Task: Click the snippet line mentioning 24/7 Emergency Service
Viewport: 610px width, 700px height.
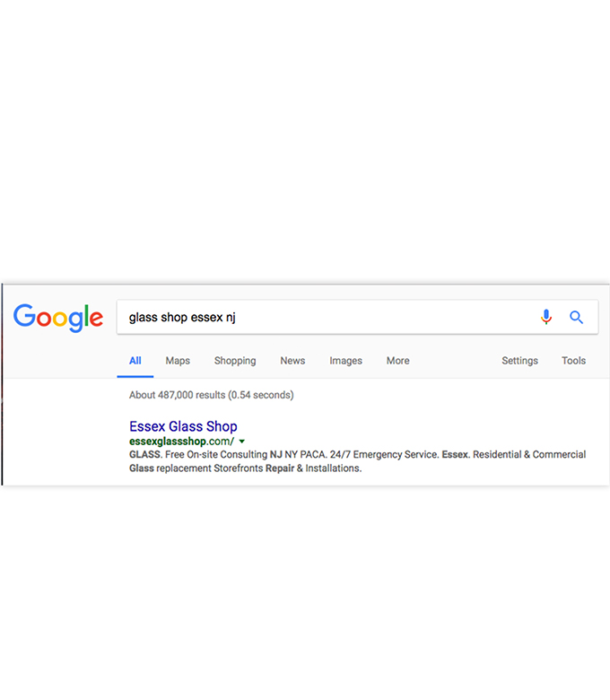Action: coord(357,454)
